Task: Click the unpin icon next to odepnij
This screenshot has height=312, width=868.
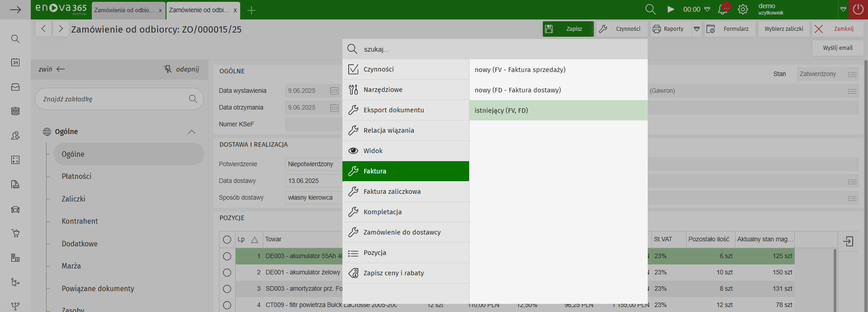Action: point(168,69)
